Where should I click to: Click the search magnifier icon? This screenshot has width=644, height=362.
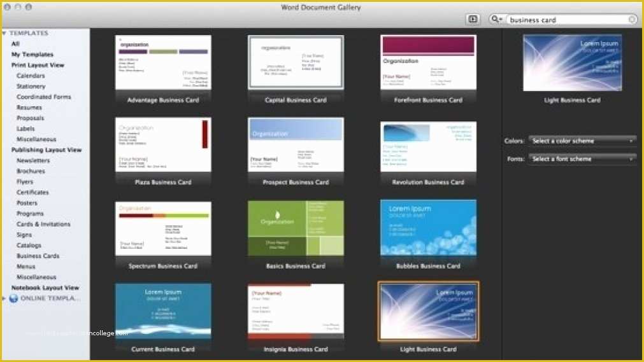click(496, 19)
